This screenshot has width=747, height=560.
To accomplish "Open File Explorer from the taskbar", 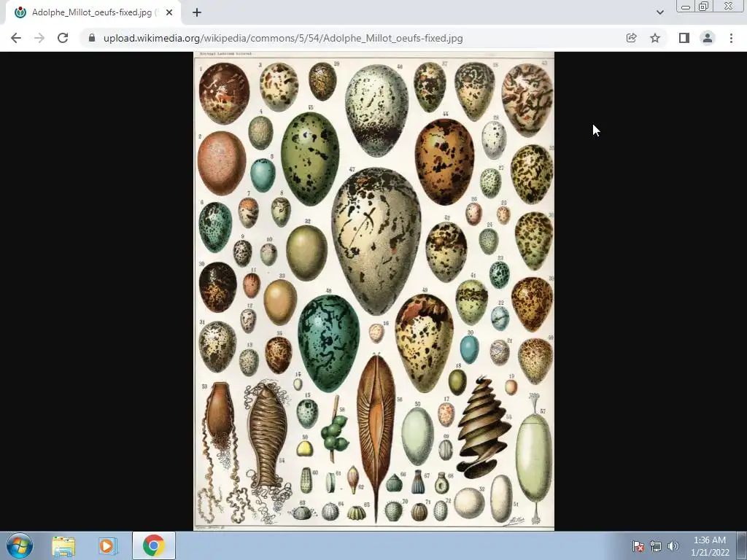I will [x=63, y=546].
